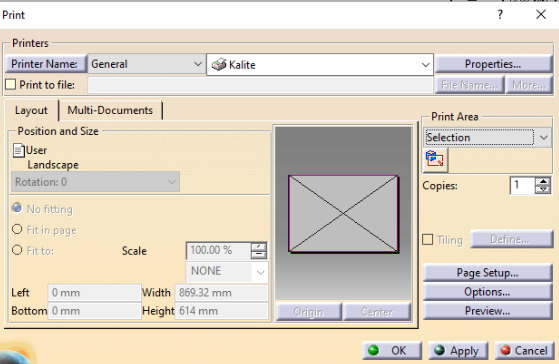Open Page Setup dialog
The height and width of the screenshot is (364, 559).
click(487, 273)
